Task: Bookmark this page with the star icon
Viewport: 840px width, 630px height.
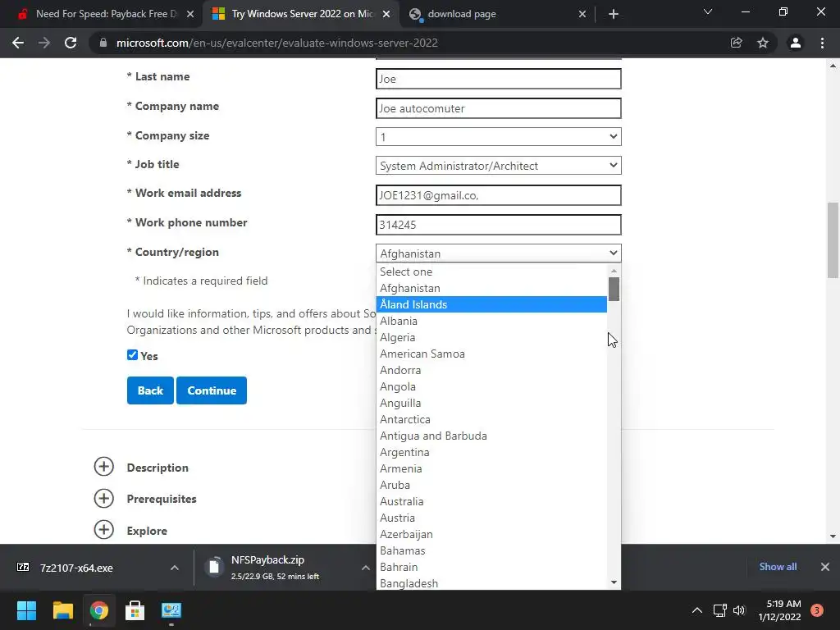Action: click(763, 43)
